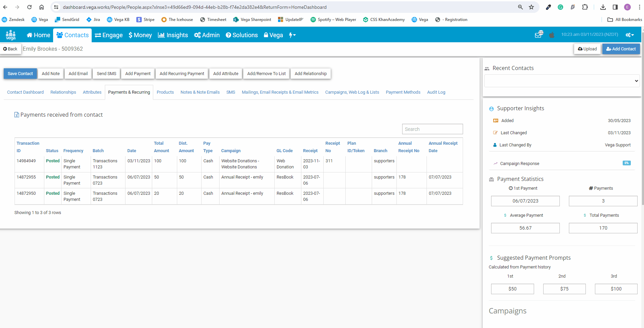
Task: Toggle the browser side panel icon
Action: tap(615, 7)
